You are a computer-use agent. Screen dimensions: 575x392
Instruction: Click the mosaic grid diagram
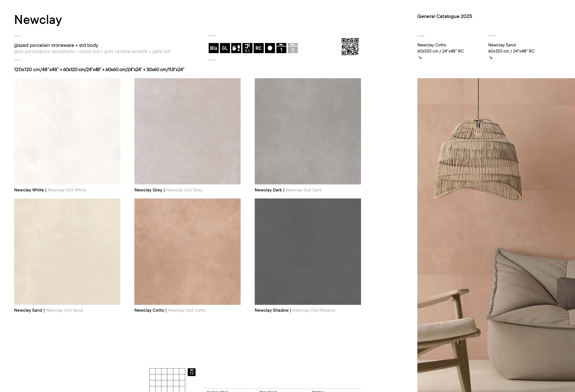(167, 380)
